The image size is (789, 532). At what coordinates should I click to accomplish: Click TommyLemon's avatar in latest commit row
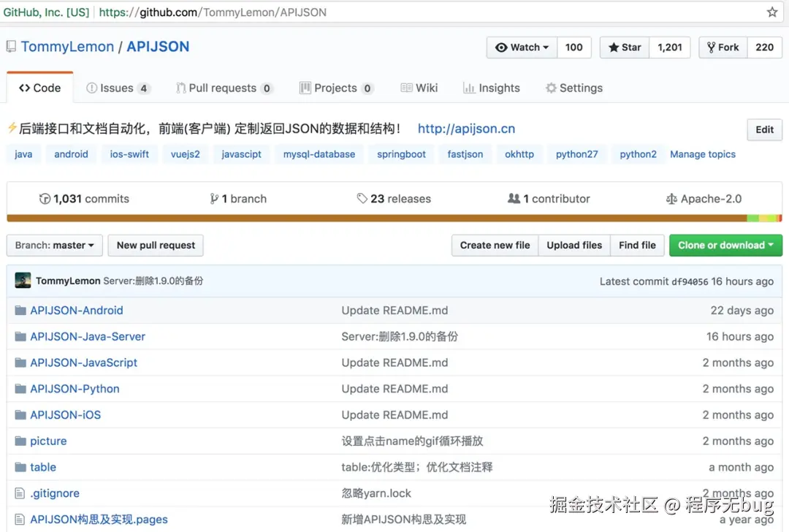coord(23,281)
